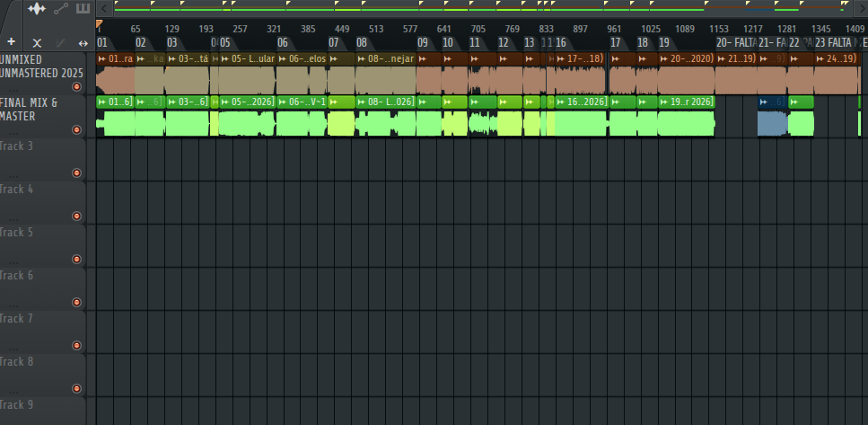
Task: Select the UNMIXED UNMASTERED 2025 track header
Action: (x=42, y=73)
